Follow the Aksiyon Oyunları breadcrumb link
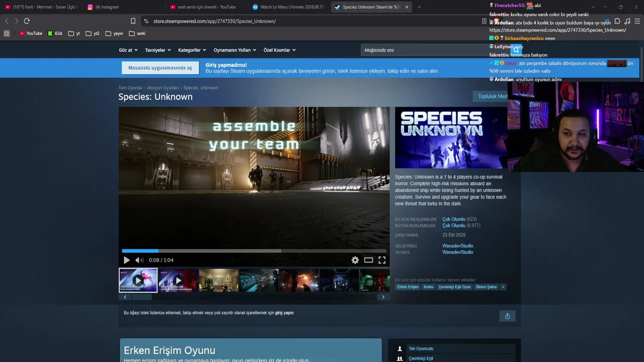Screen dimensions: 644x362 [x=163, y=88]
